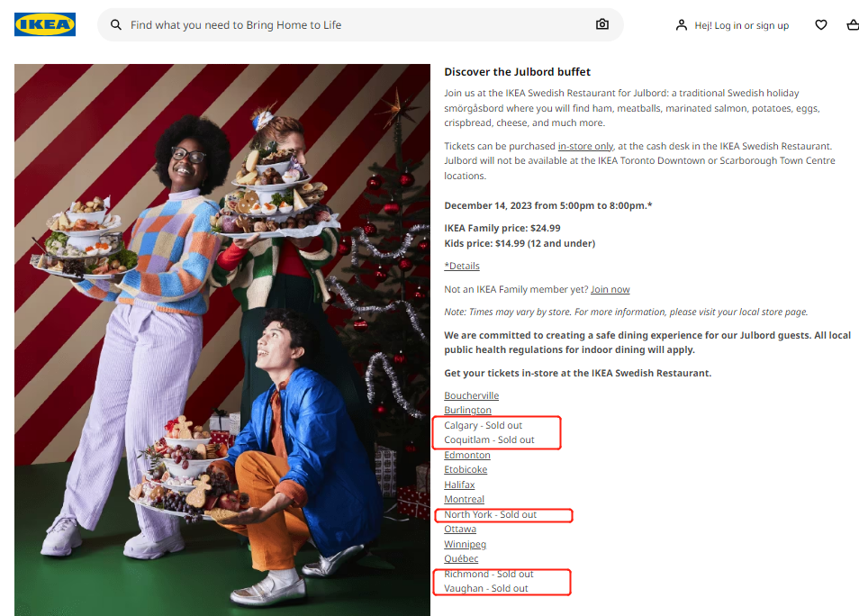Viewport: 859px width, 616px height.
Task: Open the Edmonton store link
Action: (466, 455)
